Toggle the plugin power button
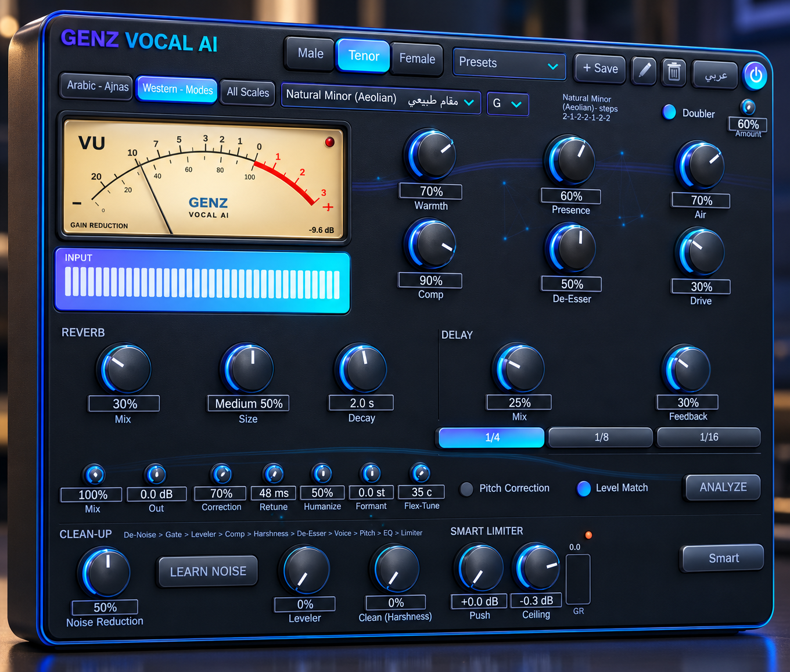The height and width of the screenshot is (672, 790). pyautogui.click(x=755, y=76)
